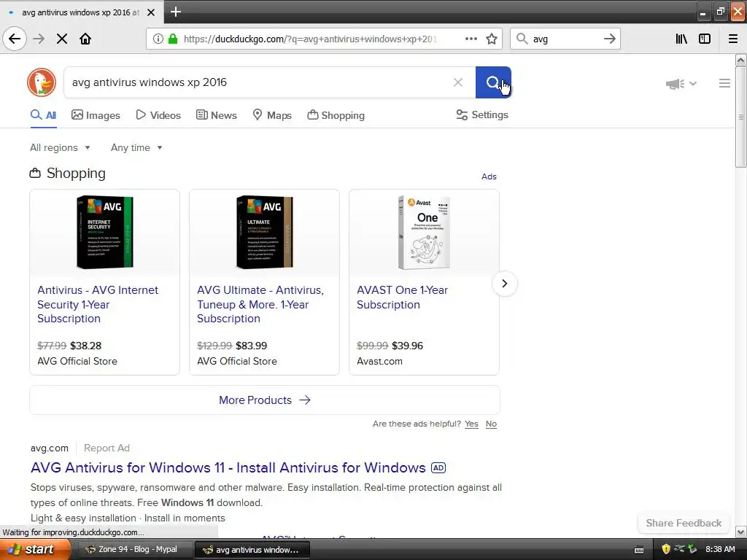This screenshot has width=747, height=560.
Task: Answer No to ads helpful question
Action: click(491, 424)
